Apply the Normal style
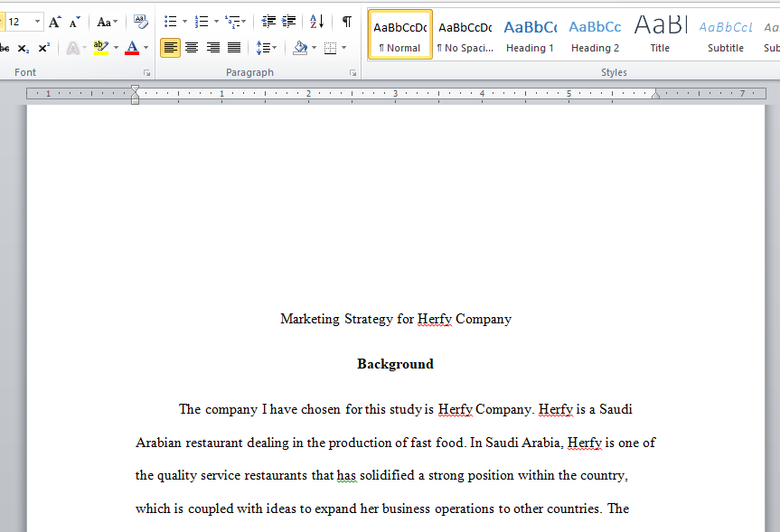This screenshot has height=532, width=780. [x=400, y=34]
